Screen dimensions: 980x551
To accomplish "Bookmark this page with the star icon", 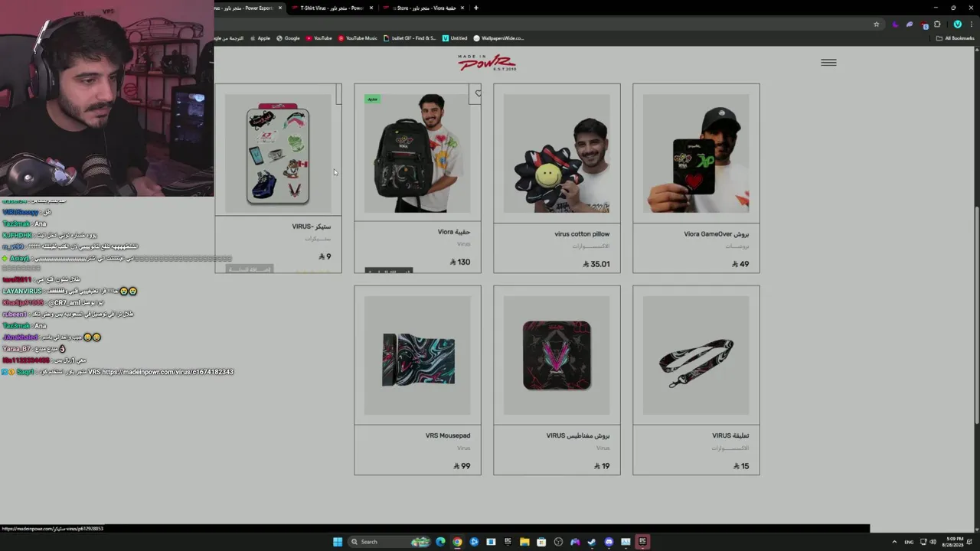I will click(x=877, y=24).
